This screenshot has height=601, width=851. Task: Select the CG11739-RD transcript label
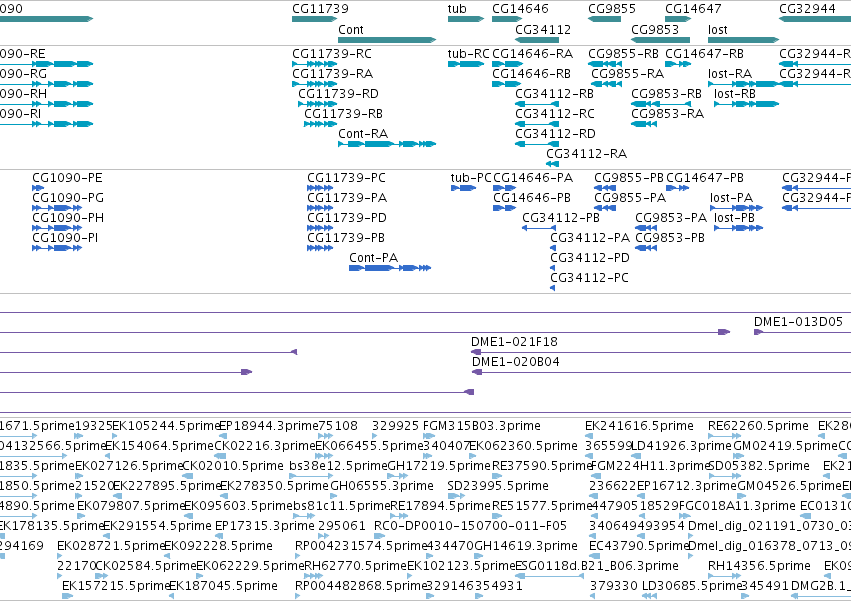(x=338, y=94)
